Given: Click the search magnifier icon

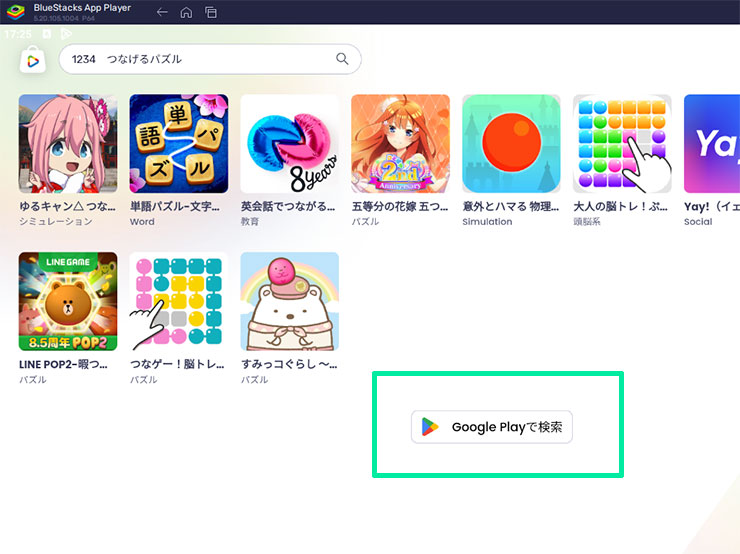Looking at the screenshot, I should coord(342,59).
